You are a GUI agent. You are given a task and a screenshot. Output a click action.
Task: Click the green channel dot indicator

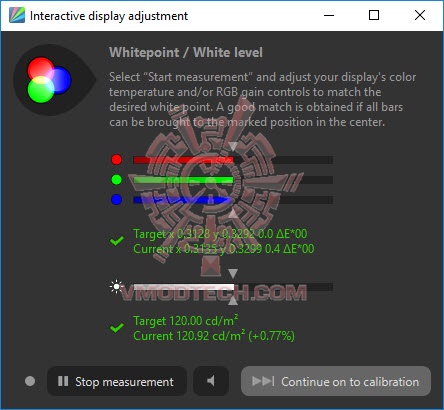116,180
